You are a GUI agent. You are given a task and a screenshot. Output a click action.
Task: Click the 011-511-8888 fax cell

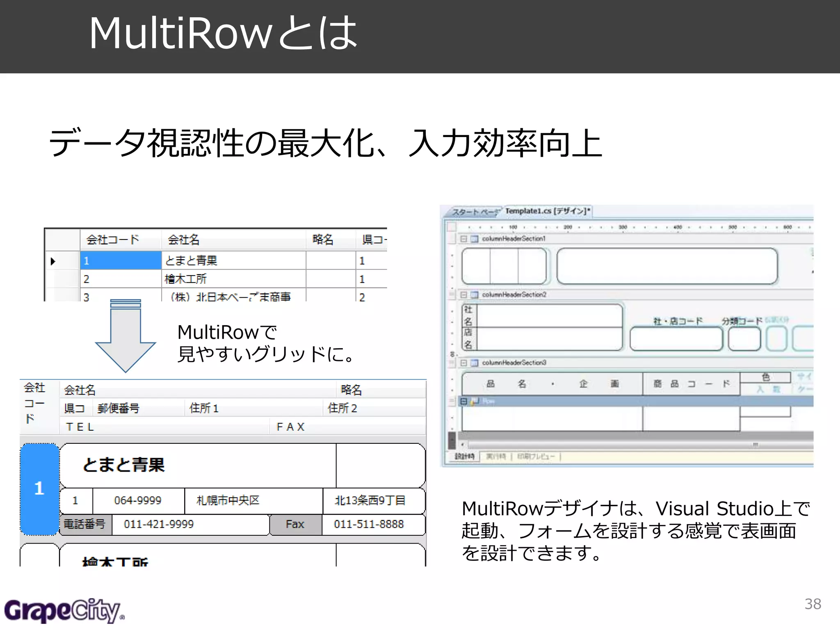point(373,524)
